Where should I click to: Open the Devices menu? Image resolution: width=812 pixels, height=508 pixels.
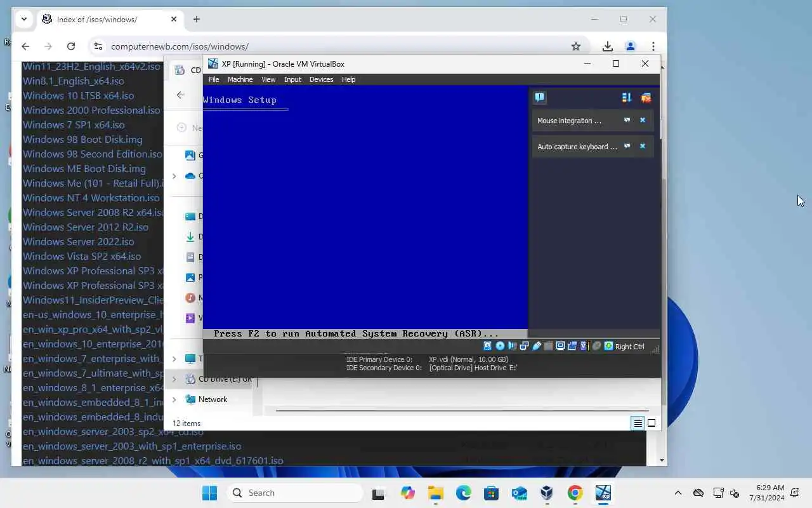pos(321,79)
